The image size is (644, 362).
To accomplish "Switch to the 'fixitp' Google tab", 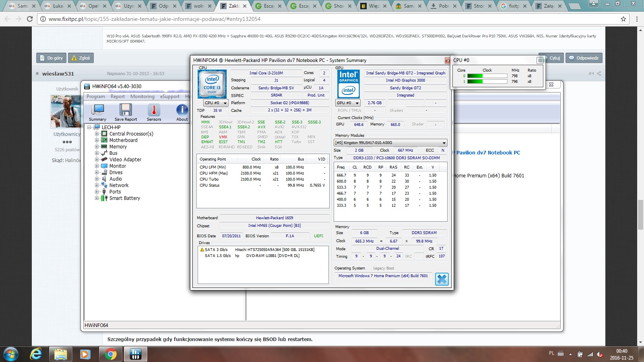I will click(x=514, y=6).
